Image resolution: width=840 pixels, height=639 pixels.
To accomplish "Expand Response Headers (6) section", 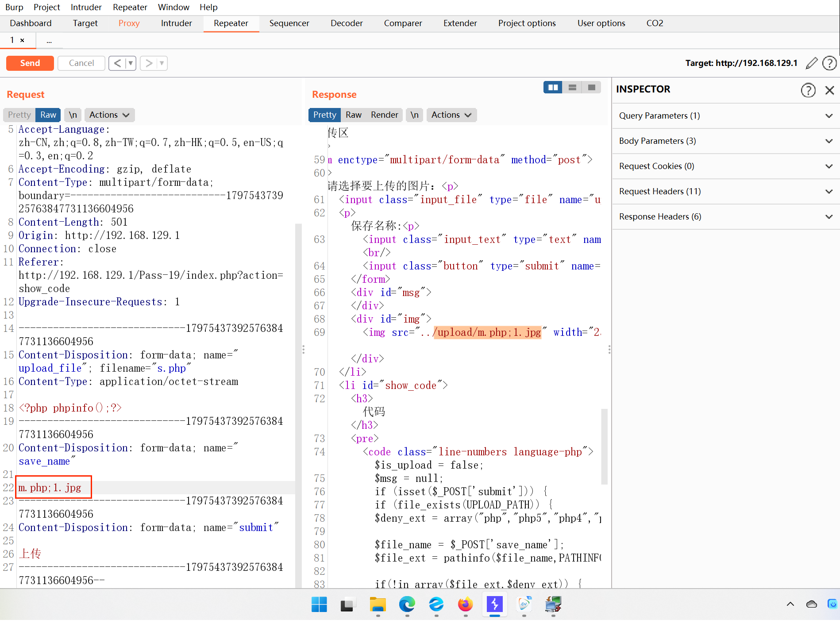I will coord(726,217).
